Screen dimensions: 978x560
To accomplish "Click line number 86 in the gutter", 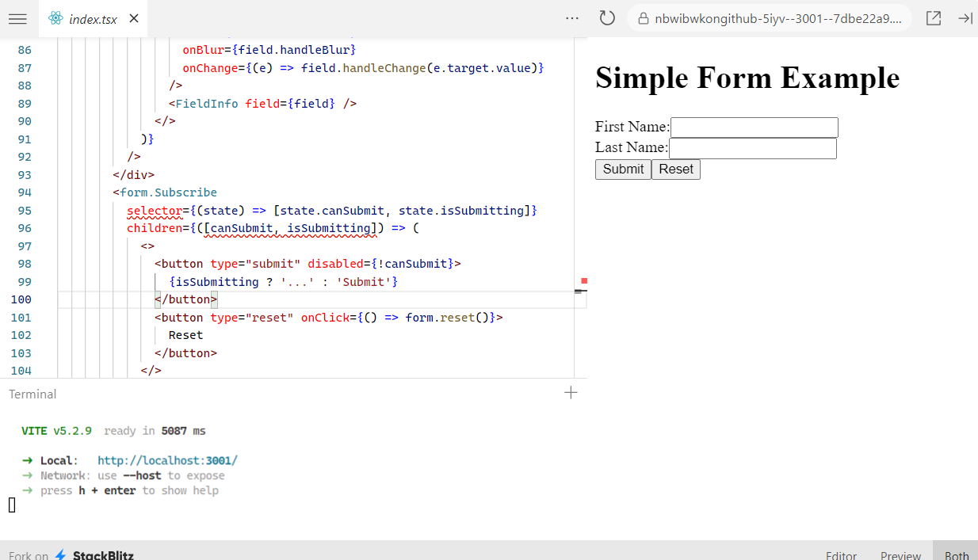I will pos(25,50).
